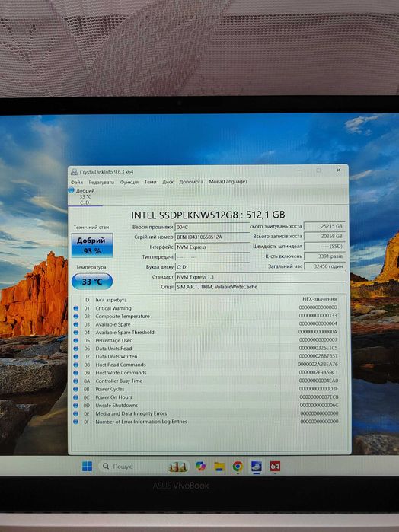Open the Диск menu
399x532 pixels.
168,182
